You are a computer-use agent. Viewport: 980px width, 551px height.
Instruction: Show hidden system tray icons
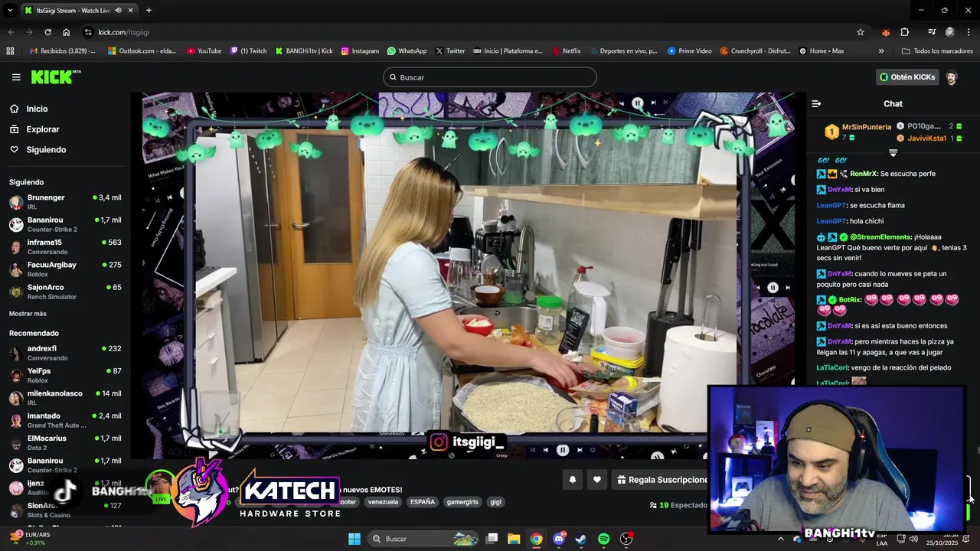tap(781, 539)
